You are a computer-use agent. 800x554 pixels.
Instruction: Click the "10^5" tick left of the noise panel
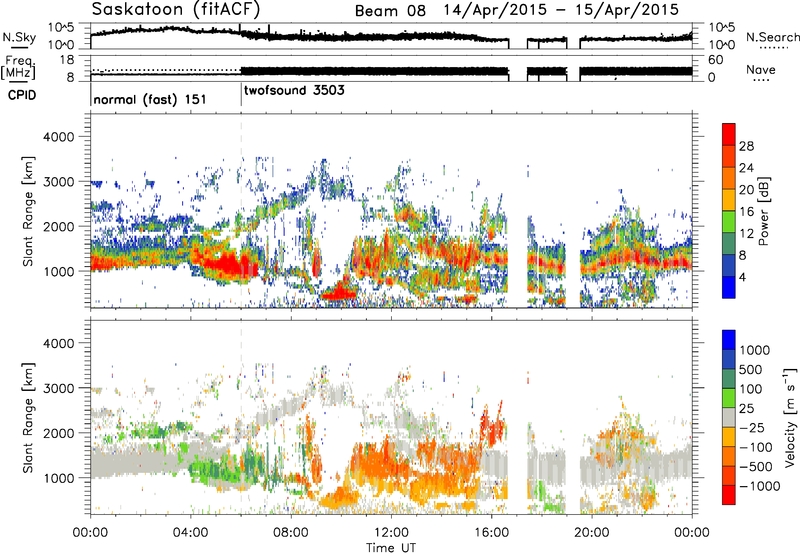61,27
